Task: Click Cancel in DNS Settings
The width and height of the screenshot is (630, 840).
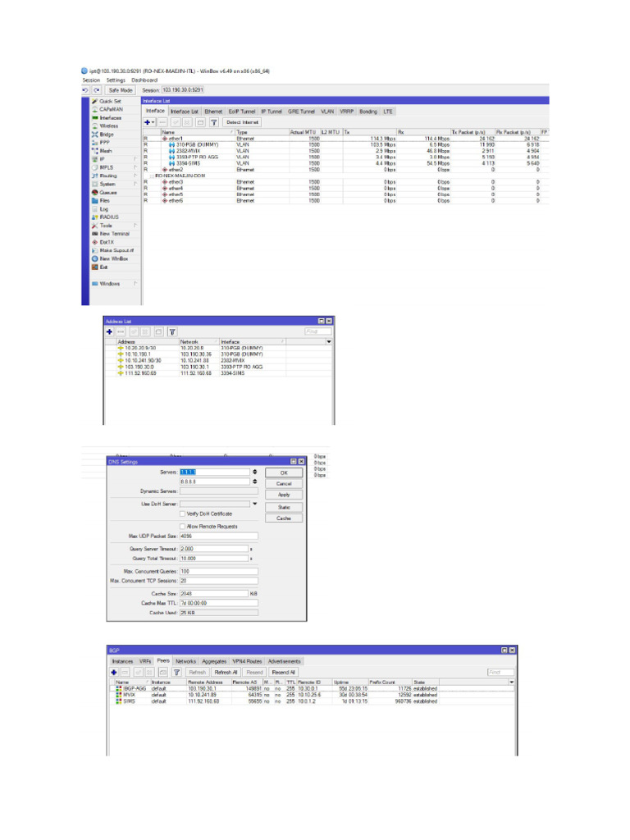Action: (284, 484)
